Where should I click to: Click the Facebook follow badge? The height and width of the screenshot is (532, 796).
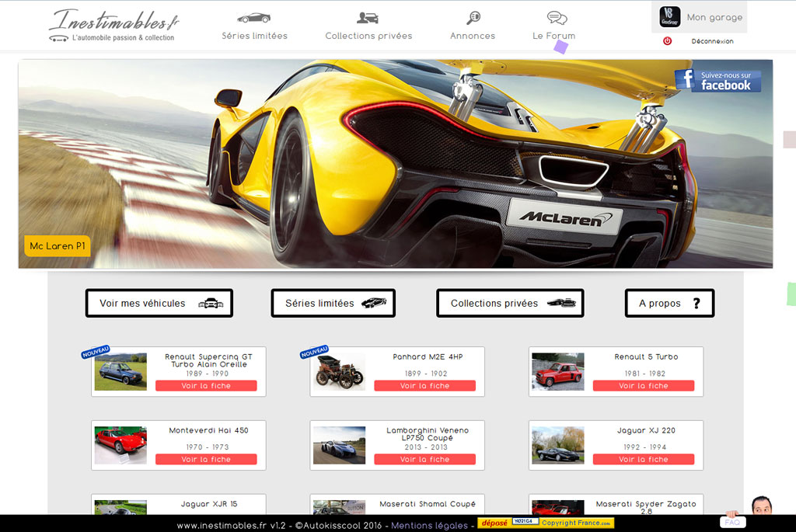717,81
